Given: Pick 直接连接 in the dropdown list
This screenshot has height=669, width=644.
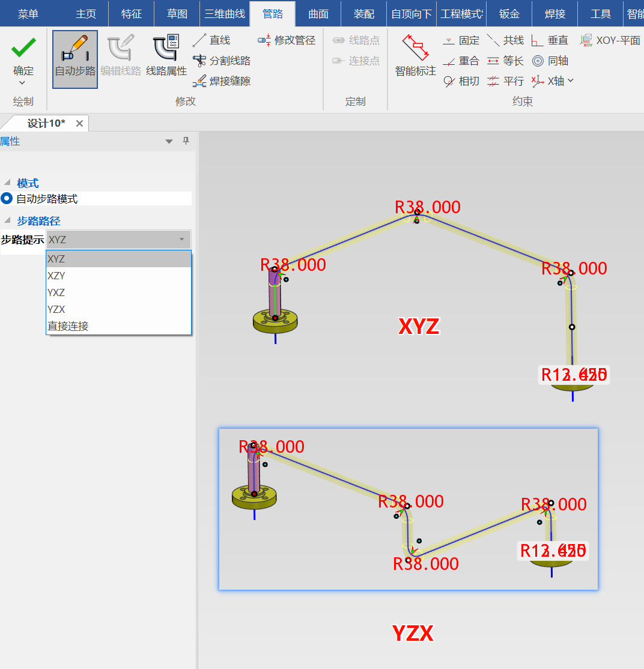Looking at the screenshot, I should 68,326.
